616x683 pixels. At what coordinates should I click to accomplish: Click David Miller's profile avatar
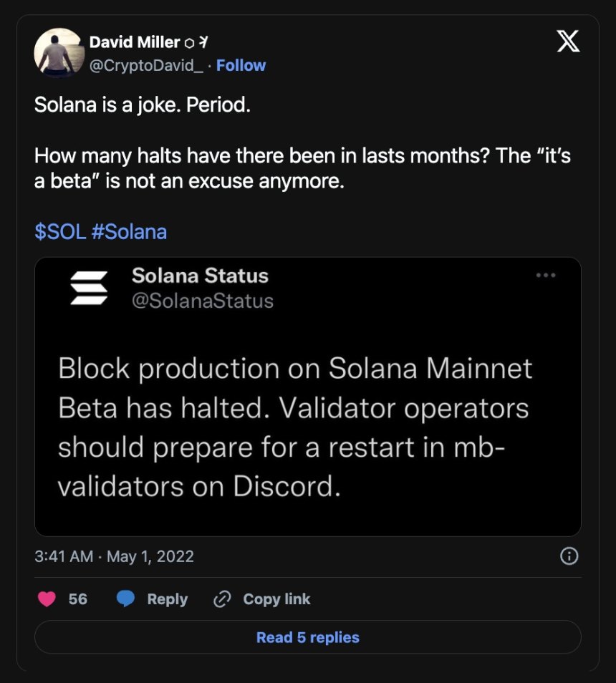point(59,53)
